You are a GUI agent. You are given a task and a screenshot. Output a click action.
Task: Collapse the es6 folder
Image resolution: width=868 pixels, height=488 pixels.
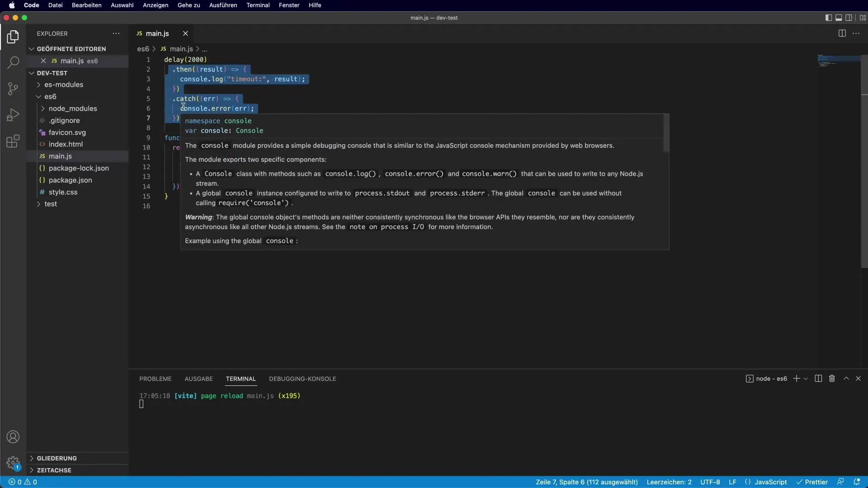pos(77,96)
